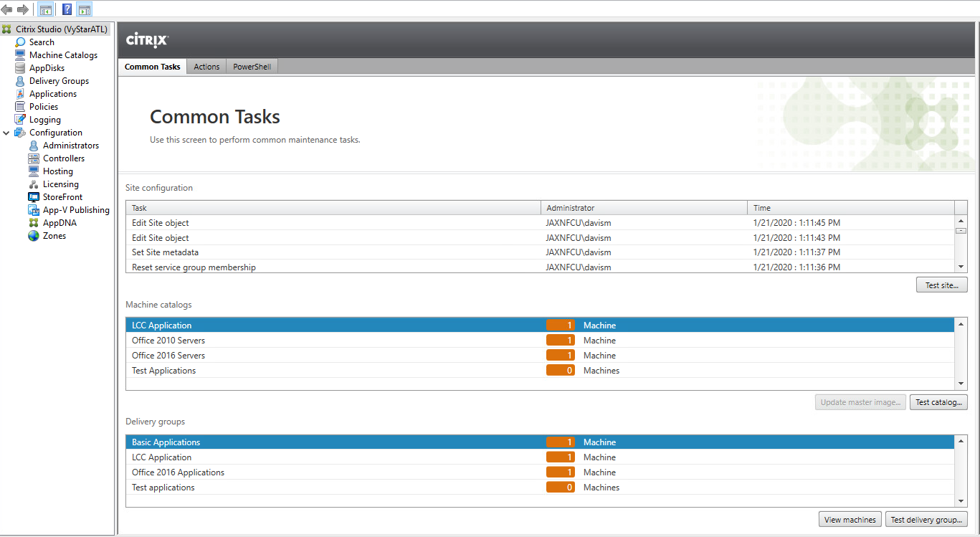Select Zones under Configuration

pyautogui.click(x=54, y=236)
